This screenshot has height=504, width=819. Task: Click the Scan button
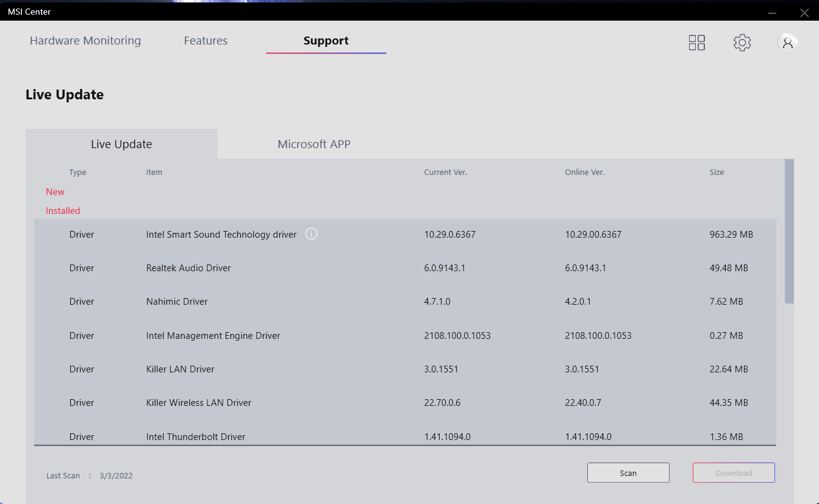(628, 473)
